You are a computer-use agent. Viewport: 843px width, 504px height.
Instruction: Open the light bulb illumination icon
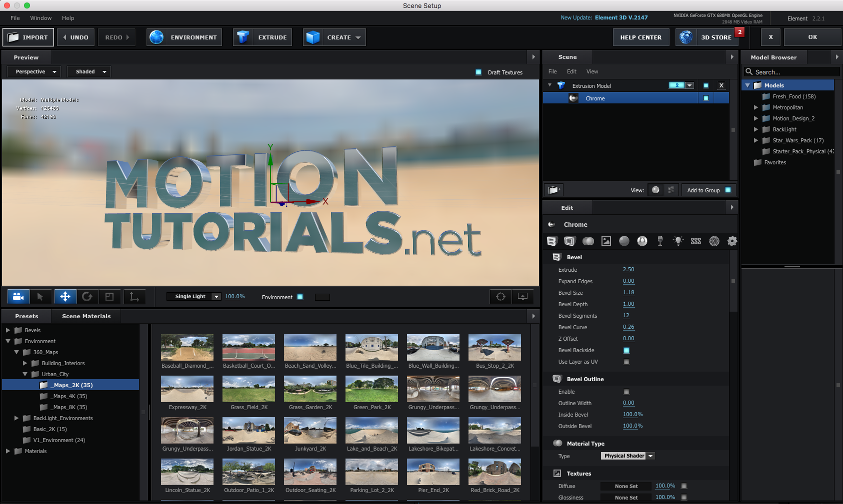[678, 241]
